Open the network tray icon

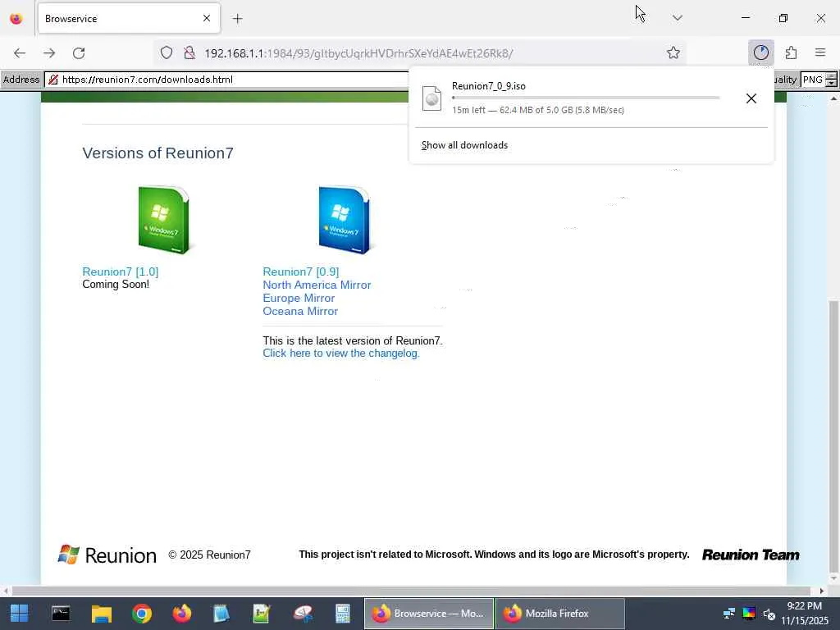click(729, 614)
